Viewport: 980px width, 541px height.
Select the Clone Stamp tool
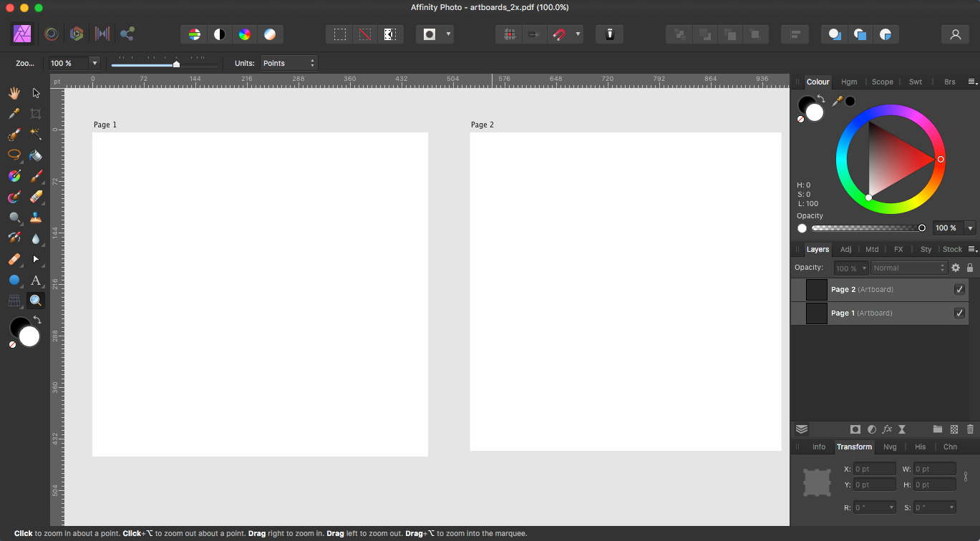pos(36,217)
